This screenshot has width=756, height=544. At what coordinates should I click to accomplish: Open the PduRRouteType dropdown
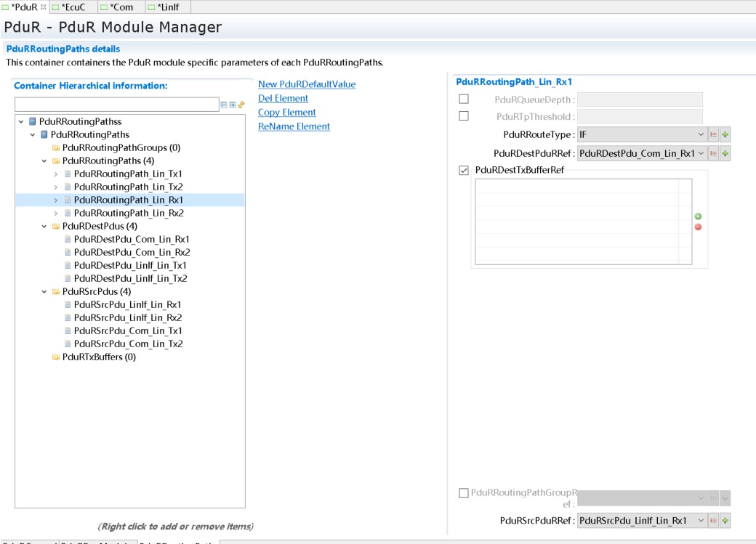(701, 134)
